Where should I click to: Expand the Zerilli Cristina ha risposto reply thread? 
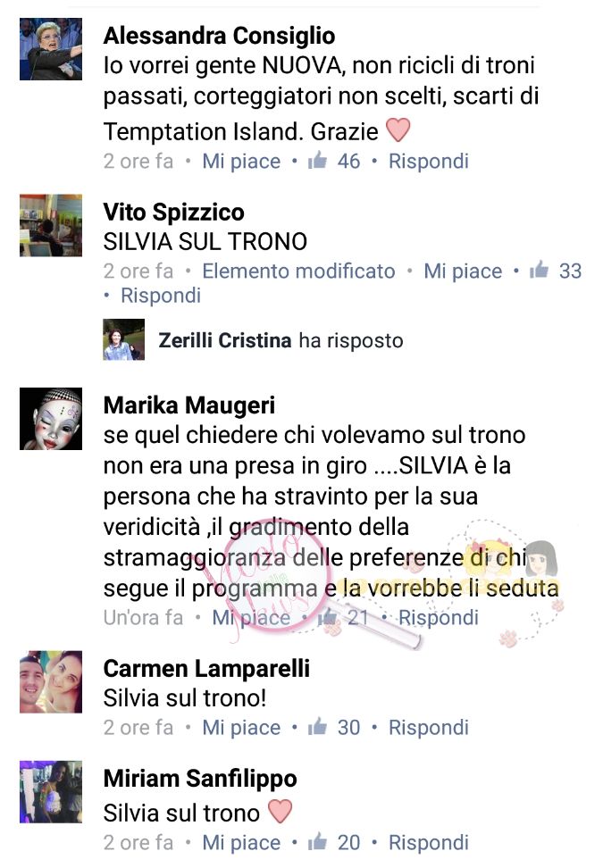(x=281, y=340)
